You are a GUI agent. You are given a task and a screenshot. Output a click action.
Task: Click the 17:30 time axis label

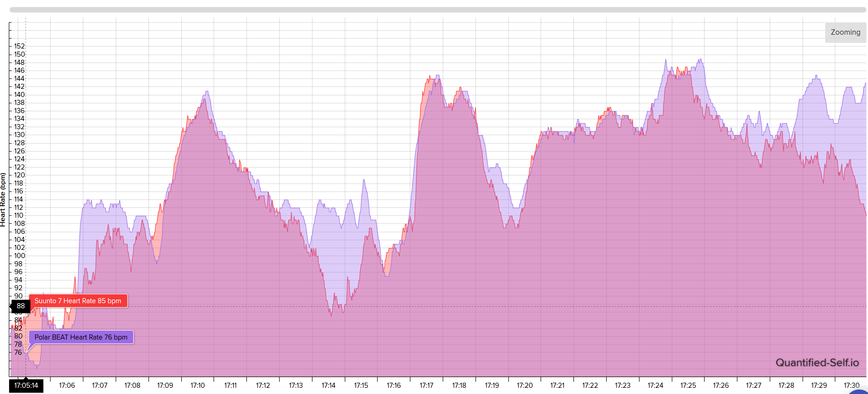851,385
